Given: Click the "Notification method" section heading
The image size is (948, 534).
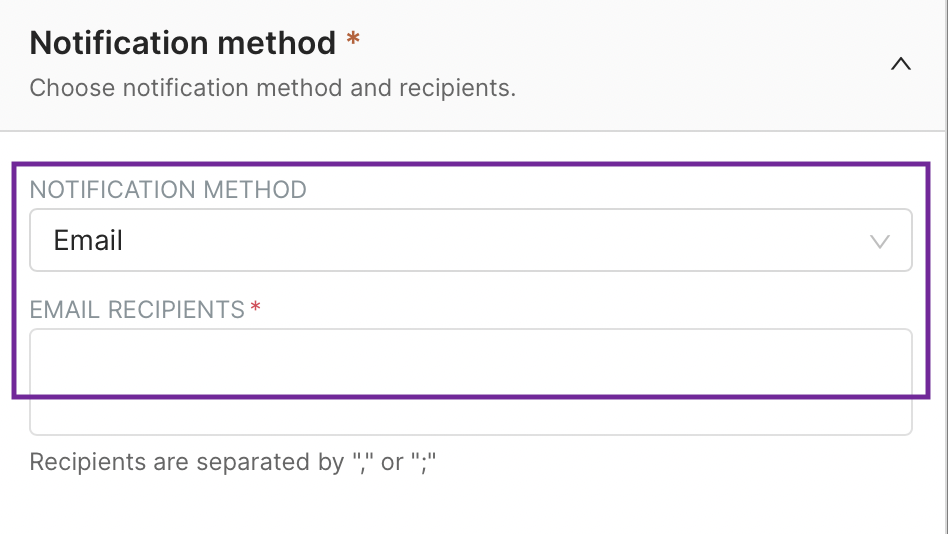Looking at the screenshot, I should pos(183,42).
